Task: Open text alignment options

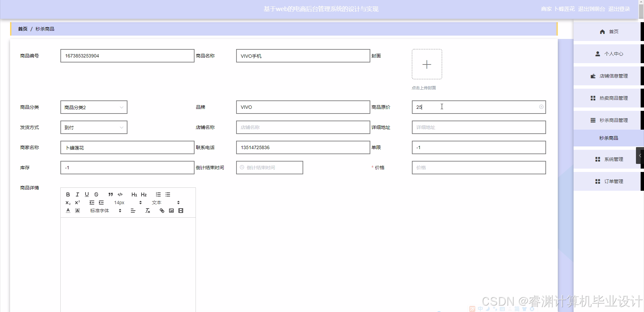Action: [133, 211]
